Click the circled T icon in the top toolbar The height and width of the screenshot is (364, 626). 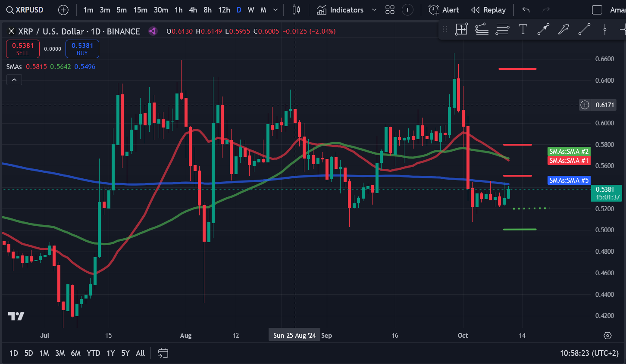[407, 9]
